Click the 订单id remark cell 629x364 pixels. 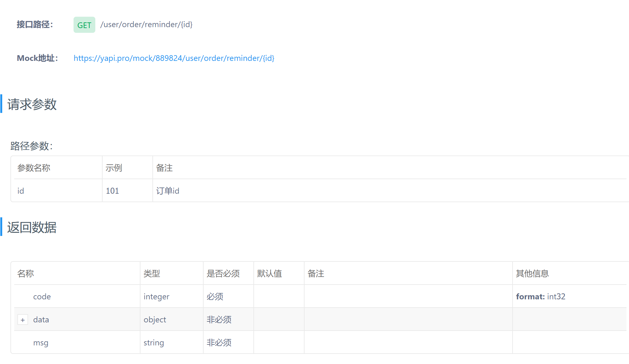click(168, 191)
